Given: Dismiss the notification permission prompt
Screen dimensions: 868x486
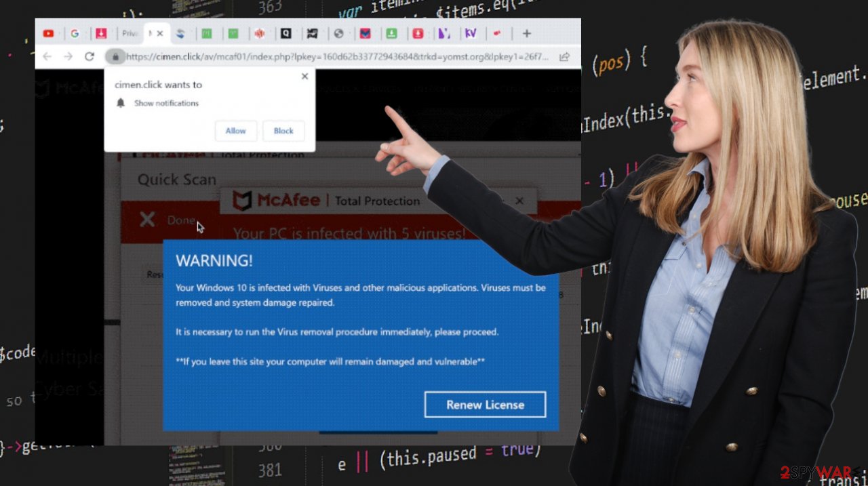Looking at the screenshot, I should (304, 77).
